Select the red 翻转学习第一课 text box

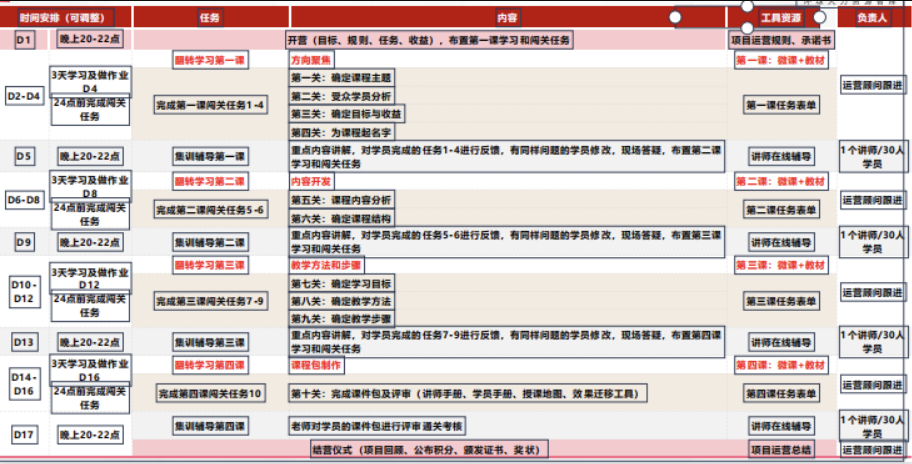point(210,60)
